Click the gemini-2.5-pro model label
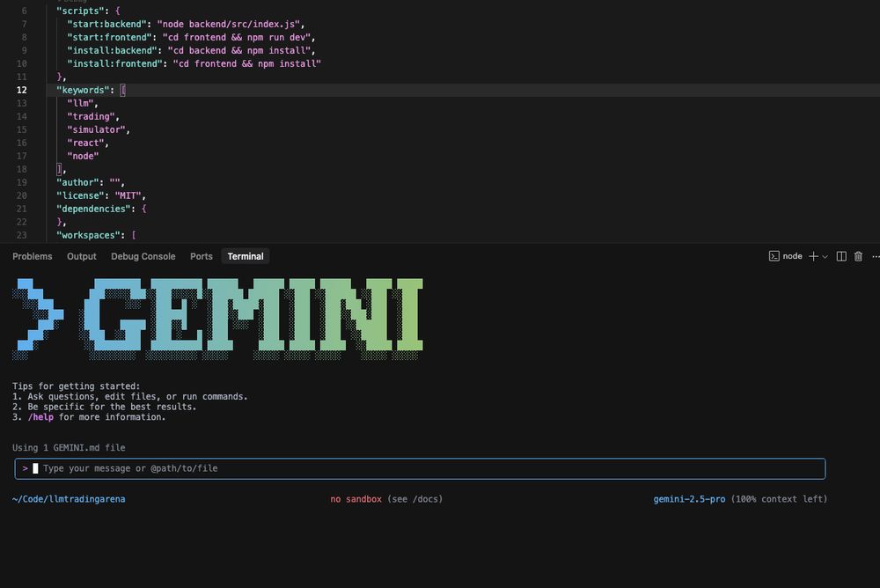Viewport: 880px width, 588px height. tap(689, 499)
